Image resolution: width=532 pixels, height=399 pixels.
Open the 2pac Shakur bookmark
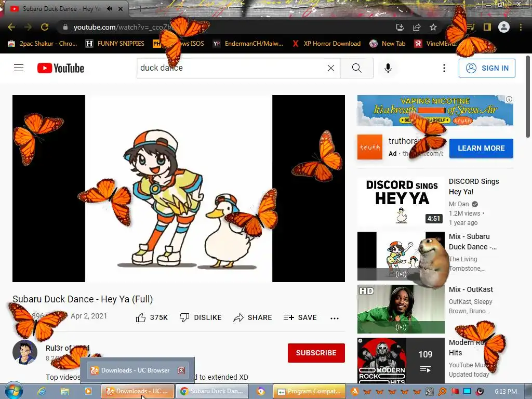[43, 44]
